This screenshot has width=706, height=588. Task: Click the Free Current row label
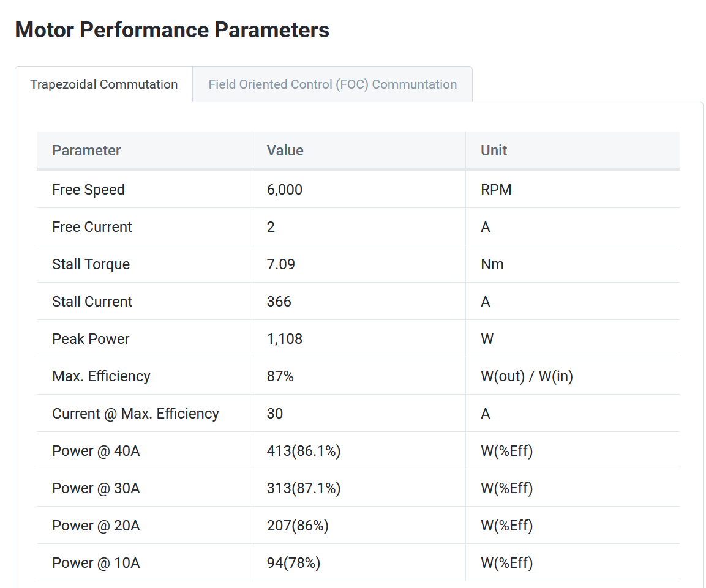point(92,227)
